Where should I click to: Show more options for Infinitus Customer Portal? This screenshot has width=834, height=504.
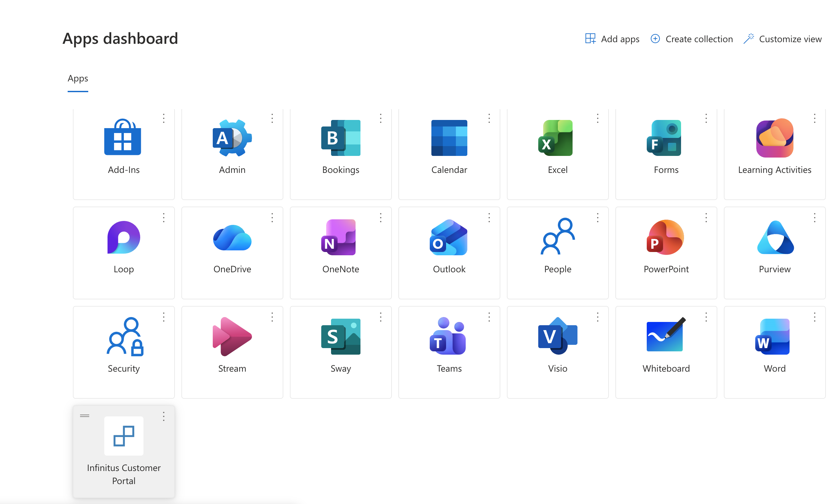163,417
